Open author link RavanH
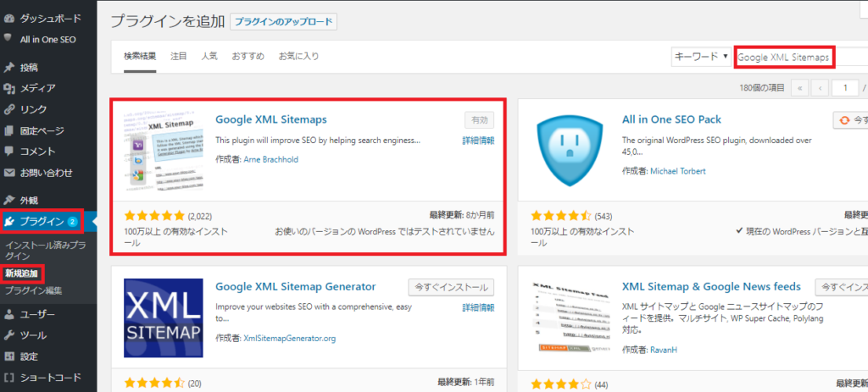Image resolution: width=868 pixels, height=392 pixels. tap(664, 350)
